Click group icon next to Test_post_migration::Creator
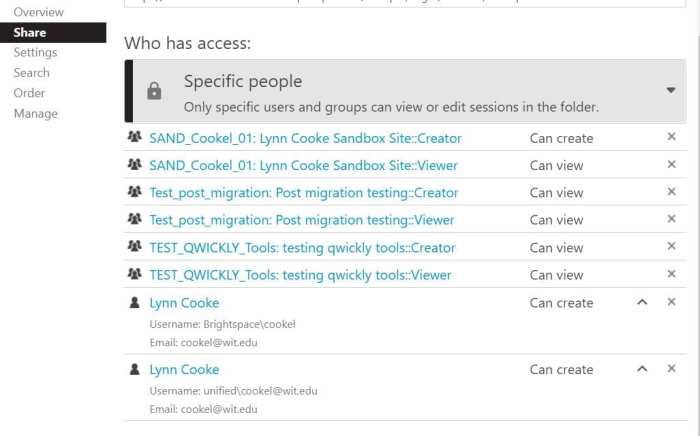Screen dimensions: 700x436 tap(134, 192)
